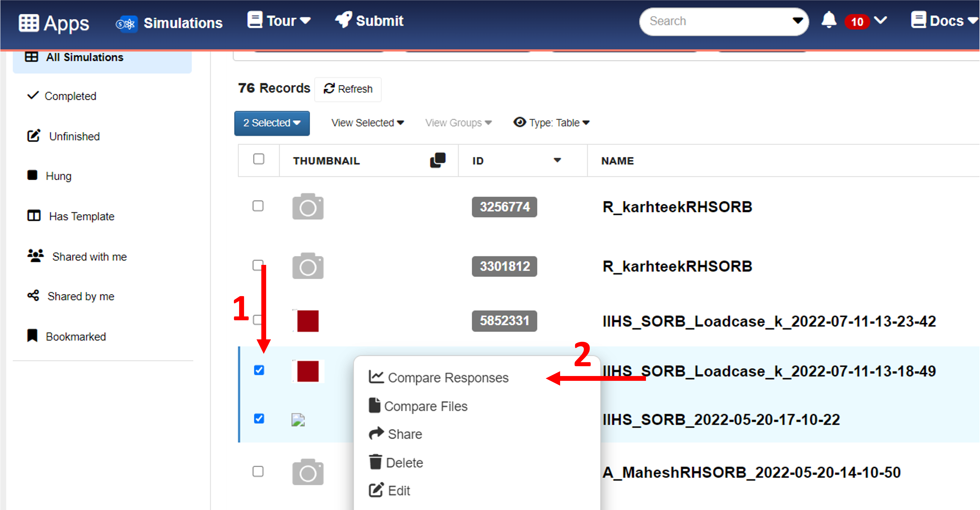Click the red thumbnail of simulation 5852331
980x510 pixels.
(308, 321)
